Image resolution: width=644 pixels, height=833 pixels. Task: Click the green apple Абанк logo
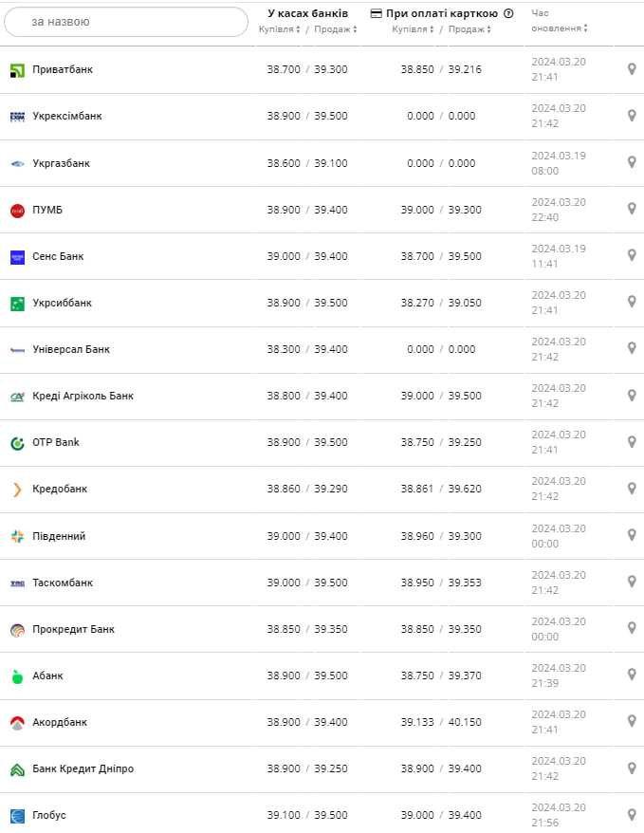coord(17,676)
